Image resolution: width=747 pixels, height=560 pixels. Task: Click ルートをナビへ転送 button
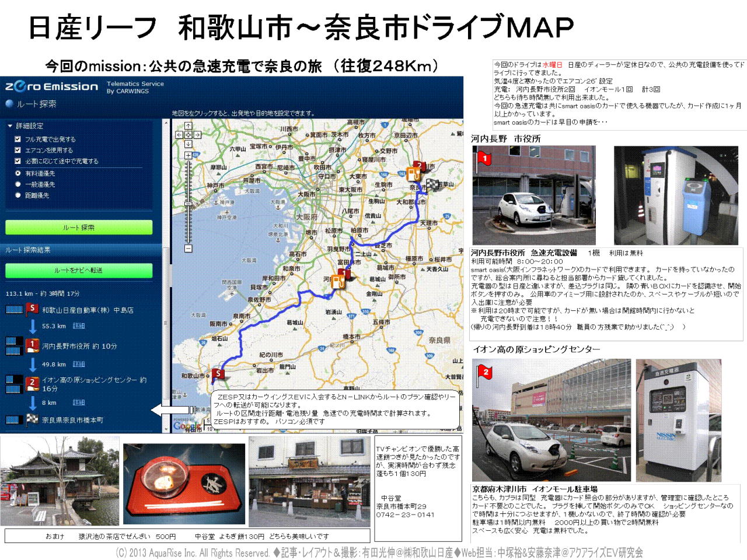[x=79, y=271]
